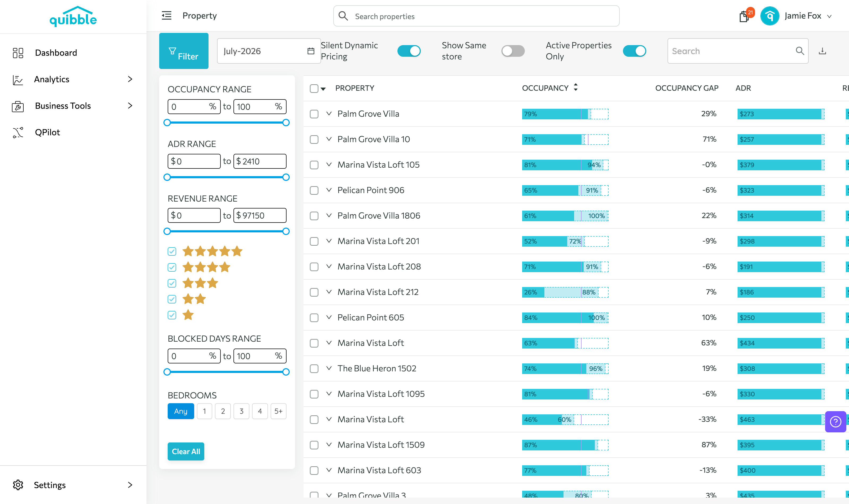Click blocked days slider left handle
849x504 pixels.
click(167, 372)
